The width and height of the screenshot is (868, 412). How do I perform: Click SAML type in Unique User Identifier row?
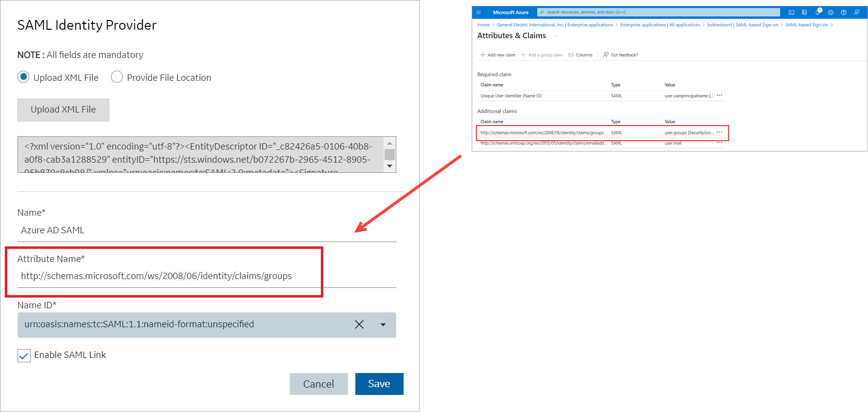pyautogui.click(x=616, y=96)
